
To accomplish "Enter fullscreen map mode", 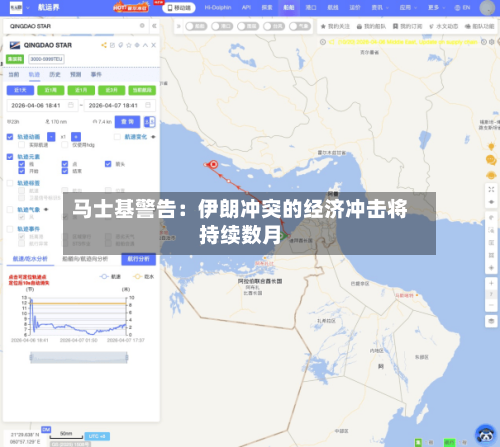I will (491, 189).
